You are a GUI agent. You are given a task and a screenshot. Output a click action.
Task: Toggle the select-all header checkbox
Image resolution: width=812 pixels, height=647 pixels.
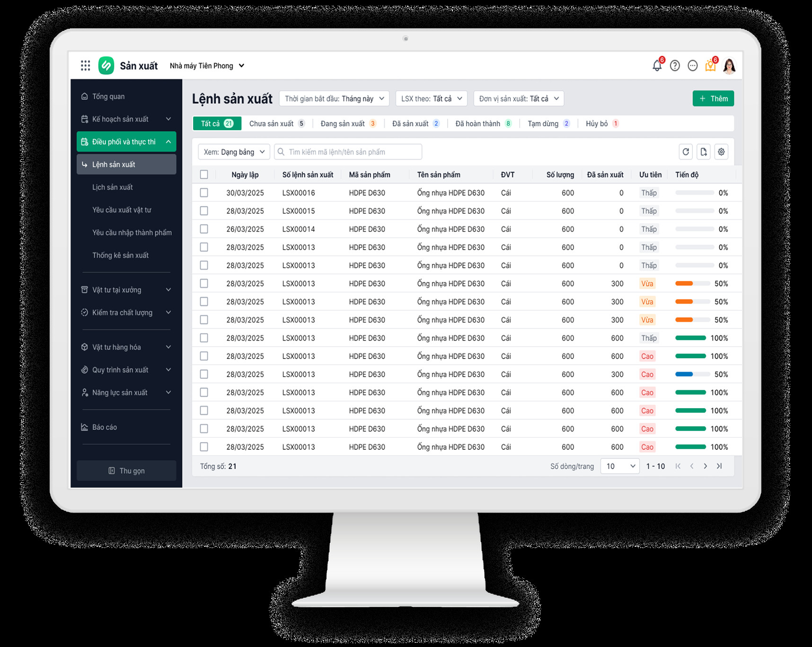coord(204,175)
